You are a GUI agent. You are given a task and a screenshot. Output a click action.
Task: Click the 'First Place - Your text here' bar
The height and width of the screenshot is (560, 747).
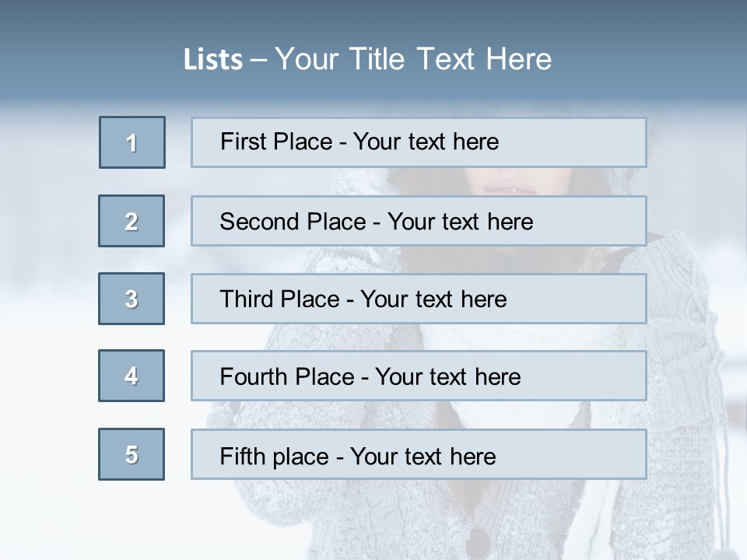click(x=419, y=142)
